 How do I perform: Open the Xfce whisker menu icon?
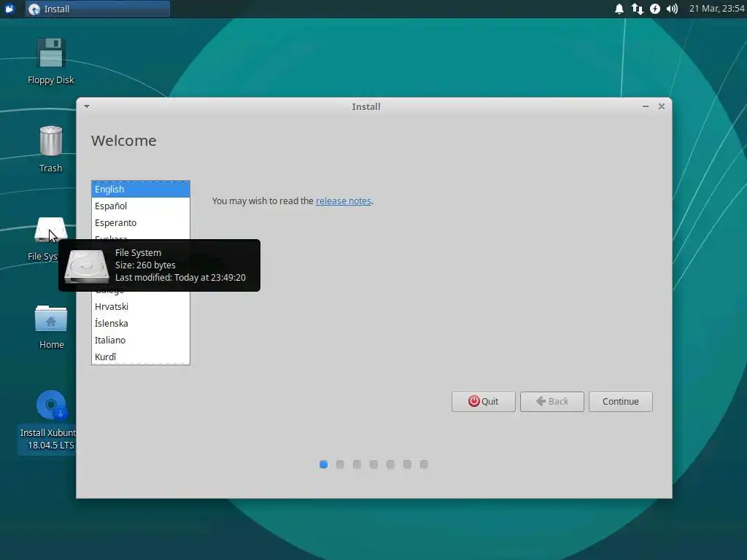pos(9,9)
